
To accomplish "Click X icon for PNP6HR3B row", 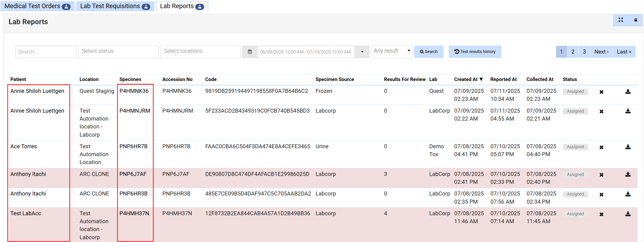I will coord(601,194).
